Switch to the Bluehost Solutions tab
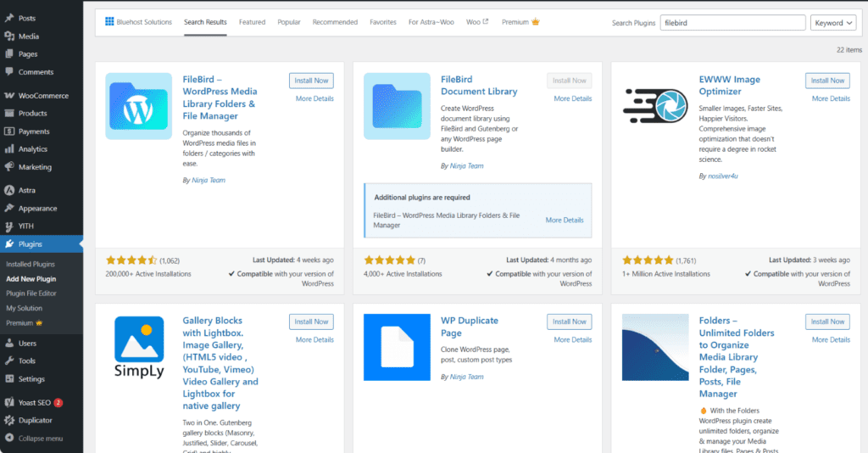The height and width of the screenshot is (453, 868). click(139, 22)
